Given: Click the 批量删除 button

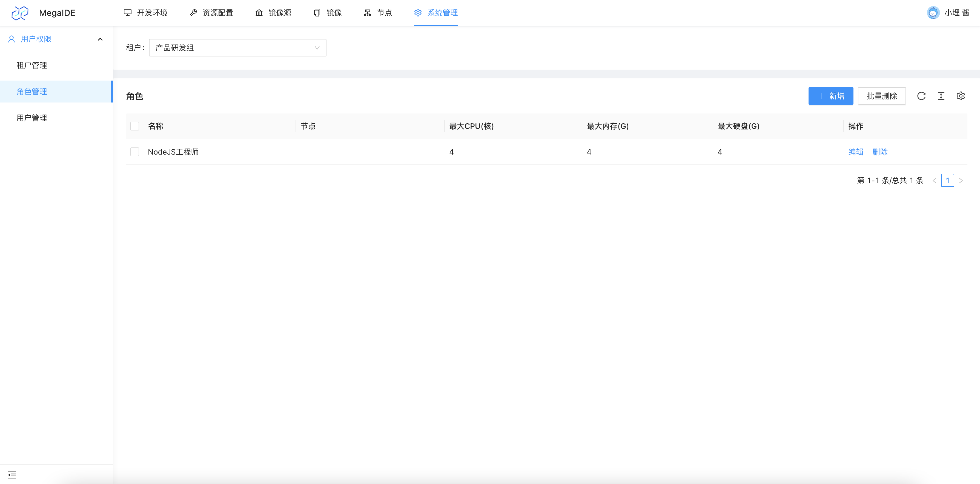Looking at the screenshot, I should pyautogui.click(x=881, y=96).
